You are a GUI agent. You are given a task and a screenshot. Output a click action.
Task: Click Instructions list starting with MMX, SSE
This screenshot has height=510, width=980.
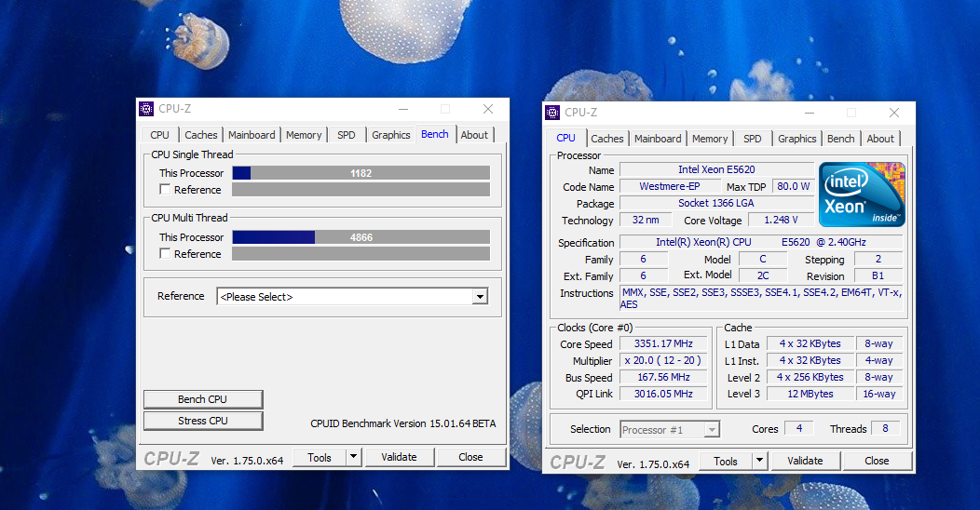761,299
